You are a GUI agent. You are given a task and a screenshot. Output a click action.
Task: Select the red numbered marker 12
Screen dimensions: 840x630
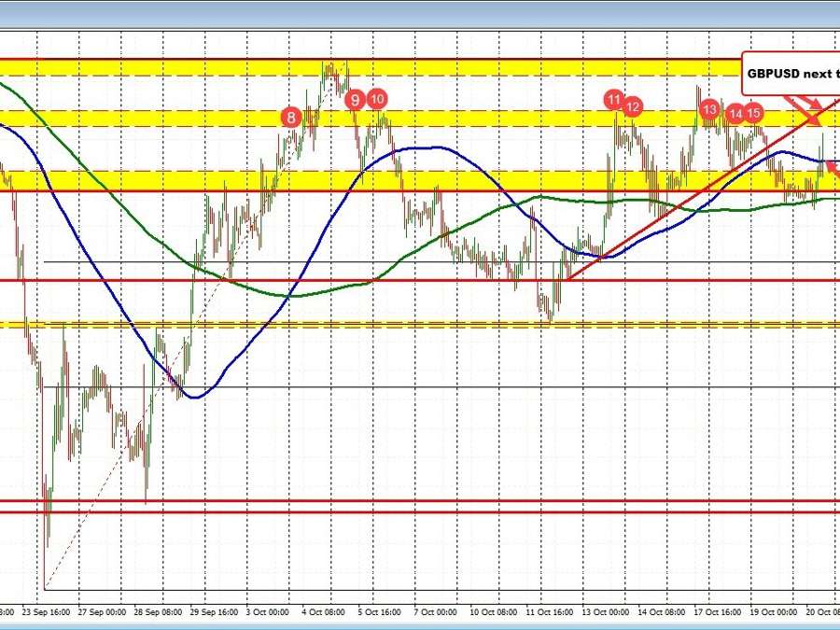(x=632, y=106)
